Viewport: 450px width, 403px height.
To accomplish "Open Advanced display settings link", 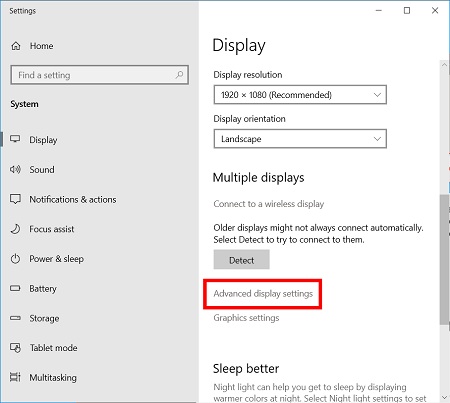I will (263, 294).
